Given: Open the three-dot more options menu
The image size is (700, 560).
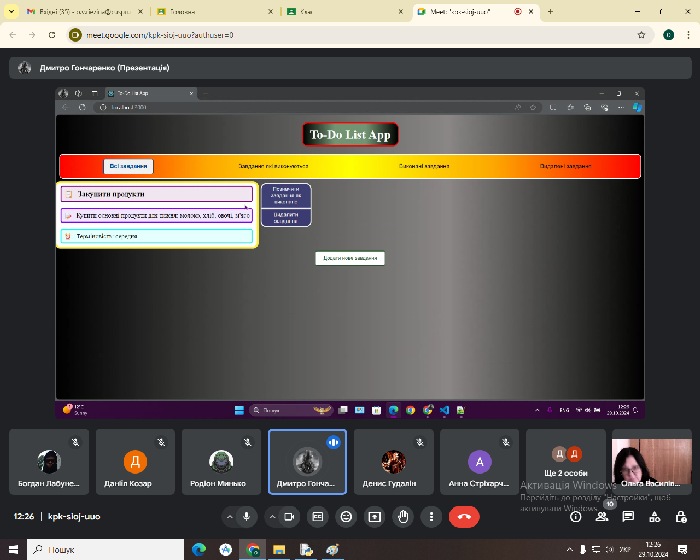Looking at the screenshot, I should 431,517.
